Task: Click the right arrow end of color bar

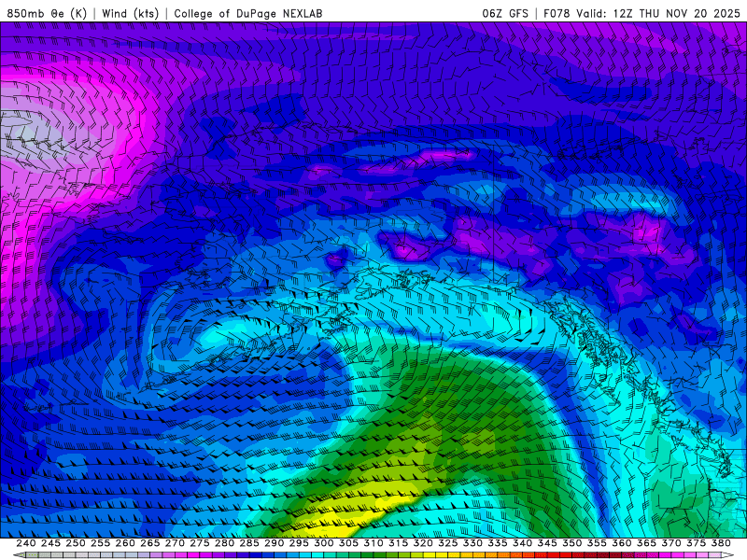Action: [x=727, y=554]
